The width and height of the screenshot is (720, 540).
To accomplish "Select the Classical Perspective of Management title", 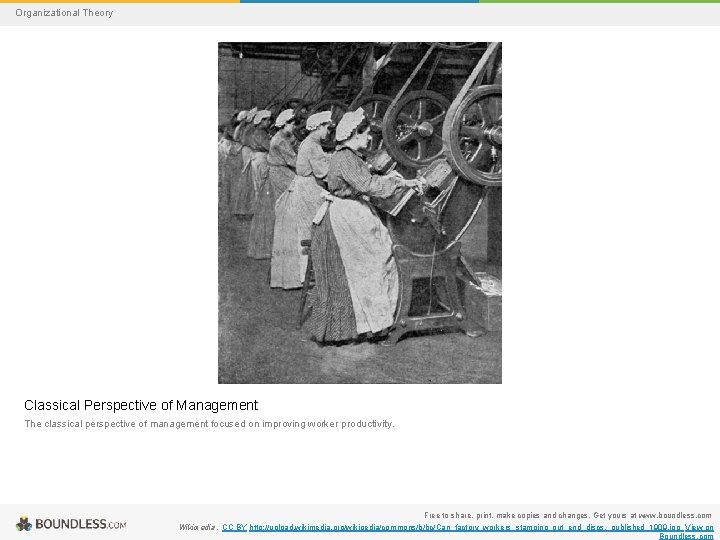I will (x=141, y=405).
